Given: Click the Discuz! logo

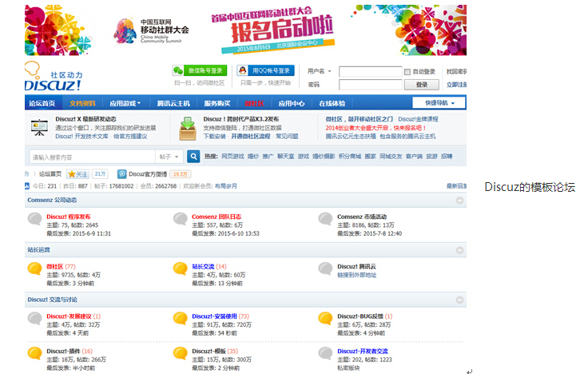Looking at the screenshot, I should pyautogui.click(x=53, y=77).
